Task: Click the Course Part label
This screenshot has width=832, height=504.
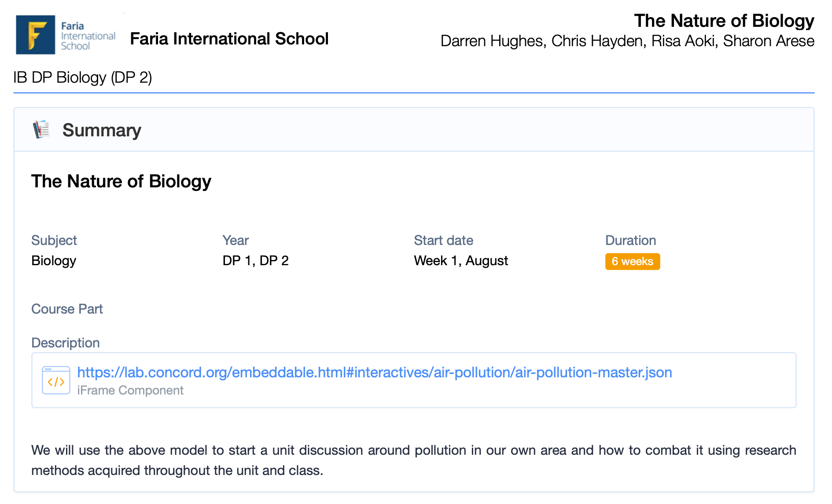Action: click(x=67, y=309)
